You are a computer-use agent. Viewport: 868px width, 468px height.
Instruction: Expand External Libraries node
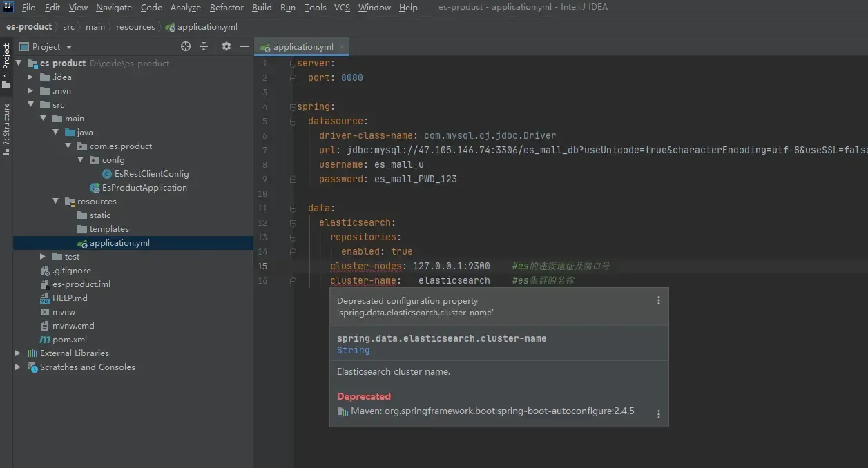click(x=18, y=353)
